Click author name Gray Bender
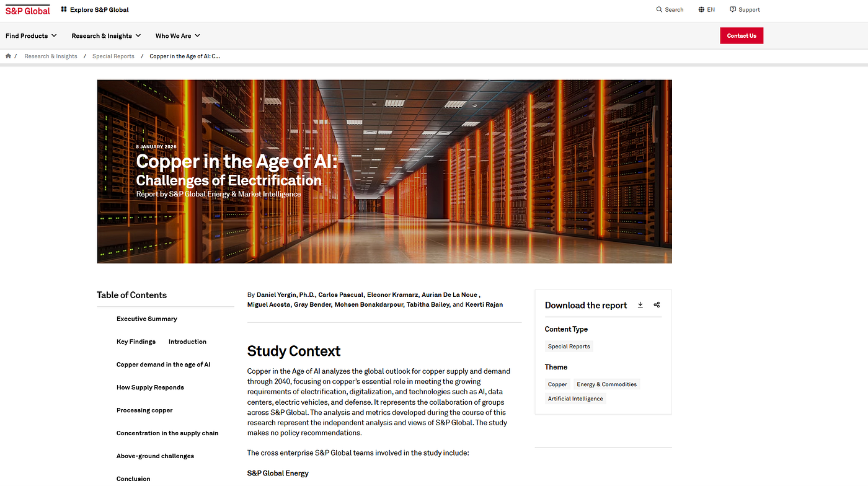 tap(312, 305)
